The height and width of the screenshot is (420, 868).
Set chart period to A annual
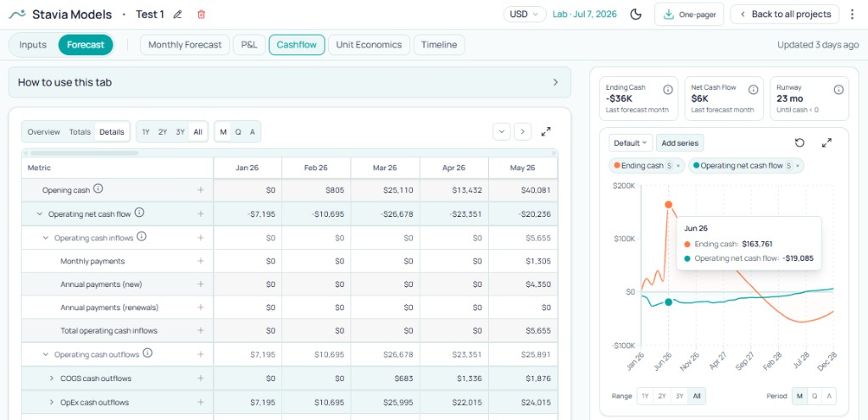click(x=828, y=396)
